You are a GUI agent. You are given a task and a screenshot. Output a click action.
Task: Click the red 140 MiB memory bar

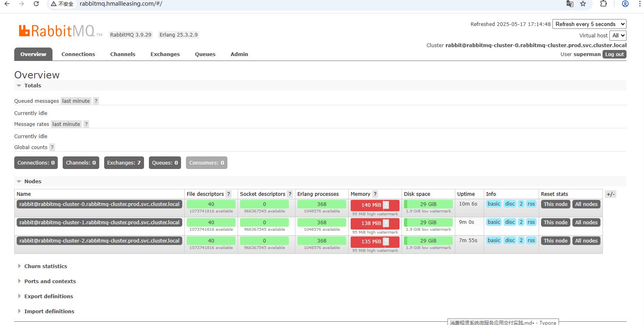point(371,205)
